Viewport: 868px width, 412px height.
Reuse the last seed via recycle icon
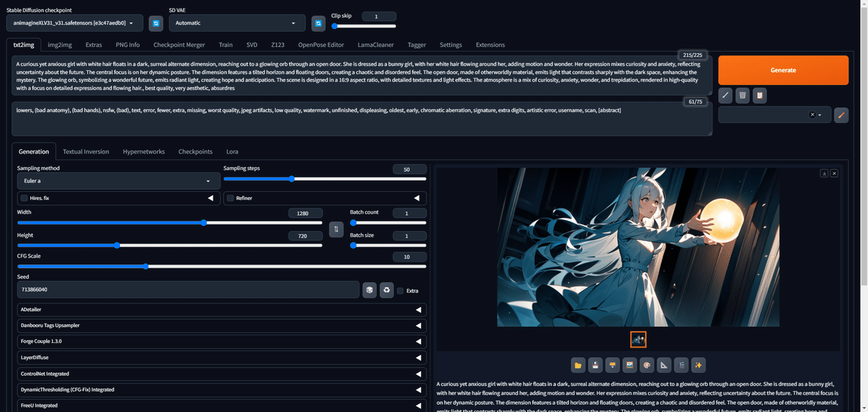coord(387,290)
